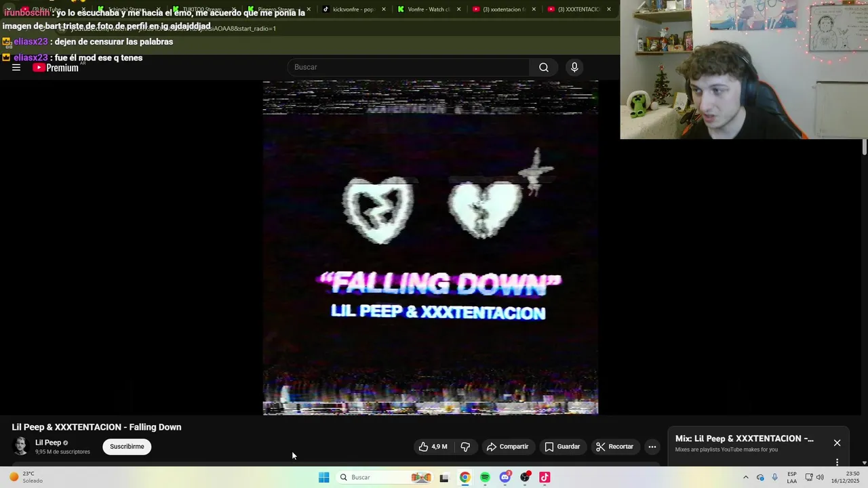This screenshot has width=868, height=488.
Task: Open the weather widget 23°C Soleado
Action: coord(25,477)
